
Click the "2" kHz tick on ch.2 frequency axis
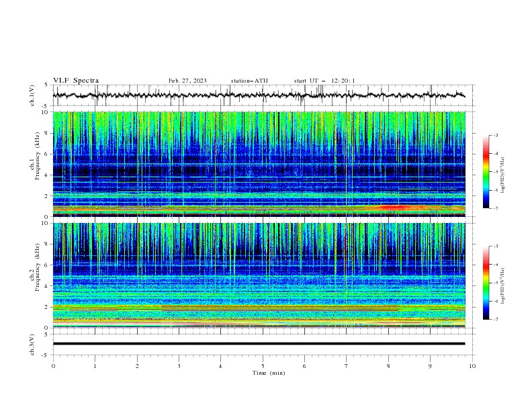(x=48, y=307)
